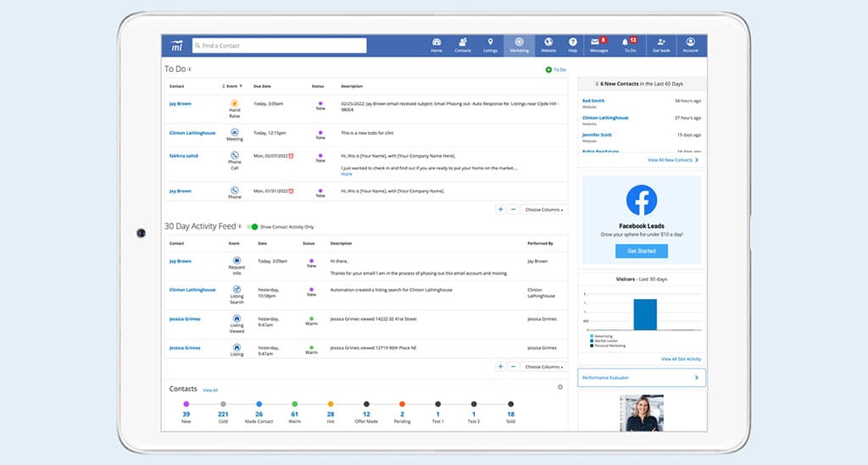Click the green add To Do icon
The width and height of the screenshot is (868, 465).
click(548, 69)
